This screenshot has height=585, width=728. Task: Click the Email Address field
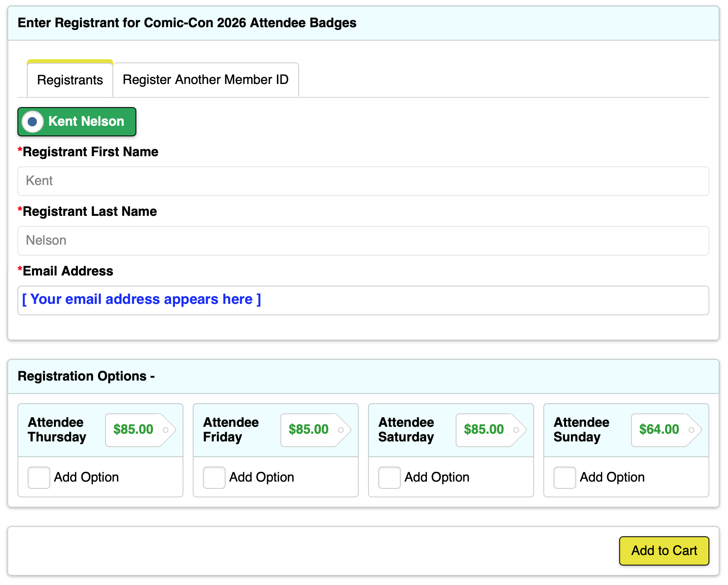pyautogui.click(x=363, y=300)
